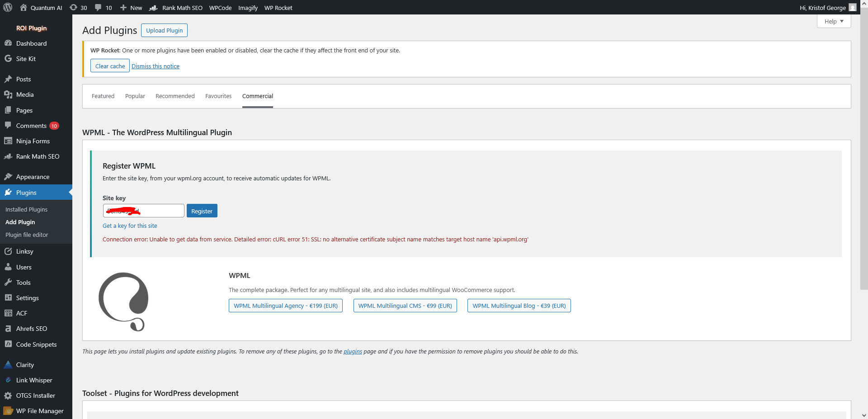The image size is (868, 419).
Task: Expand the Help dropdown
Action: (x=834, y=21)
